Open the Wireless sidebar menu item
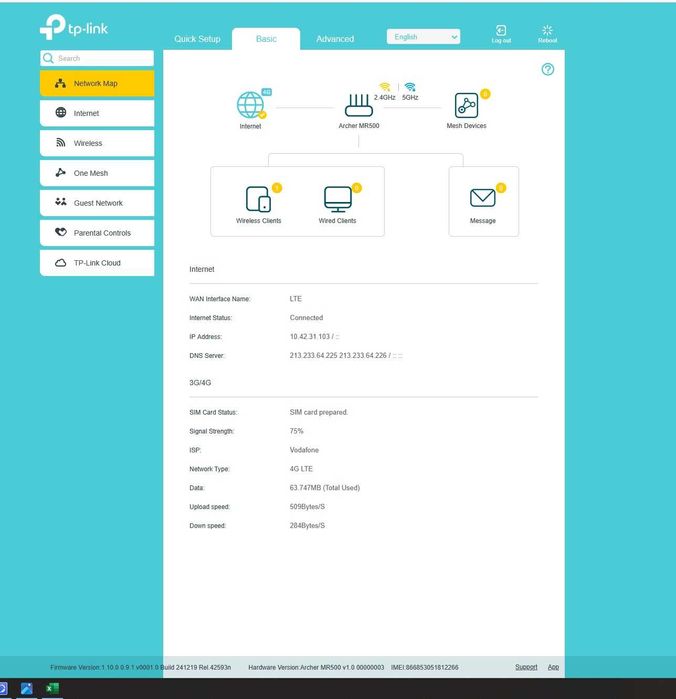The width and height of the screenshot is (676, 699). coord(97,143)
